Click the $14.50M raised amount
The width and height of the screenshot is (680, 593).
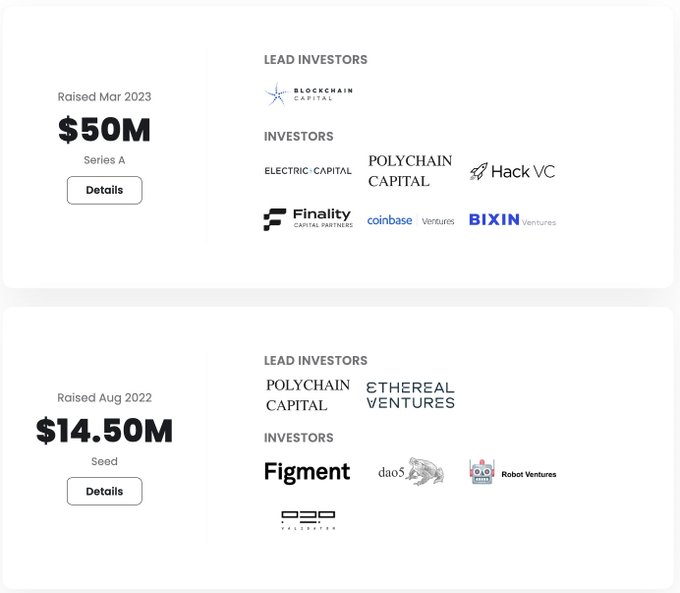(105, 430)
